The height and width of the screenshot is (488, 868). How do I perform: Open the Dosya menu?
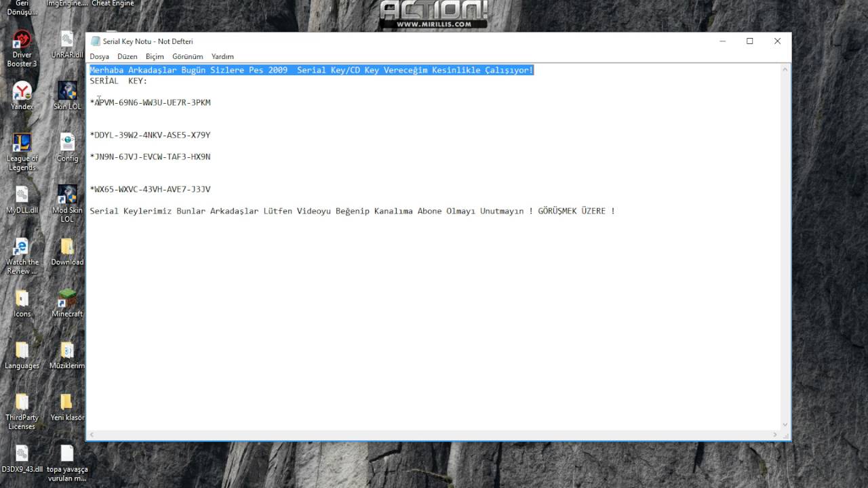[99, 56]
